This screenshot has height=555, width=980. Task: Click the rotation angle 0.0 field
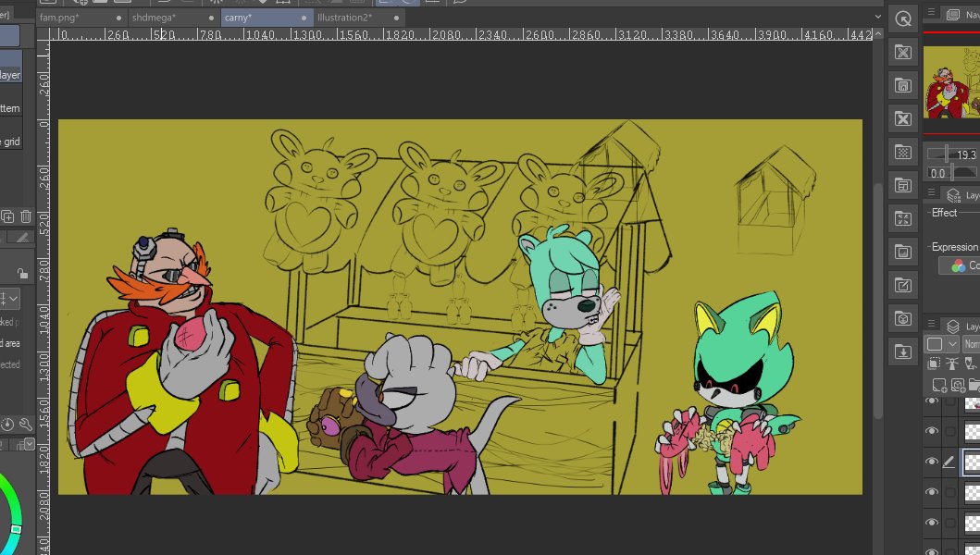pyautogui.click(x=937, y=173)
